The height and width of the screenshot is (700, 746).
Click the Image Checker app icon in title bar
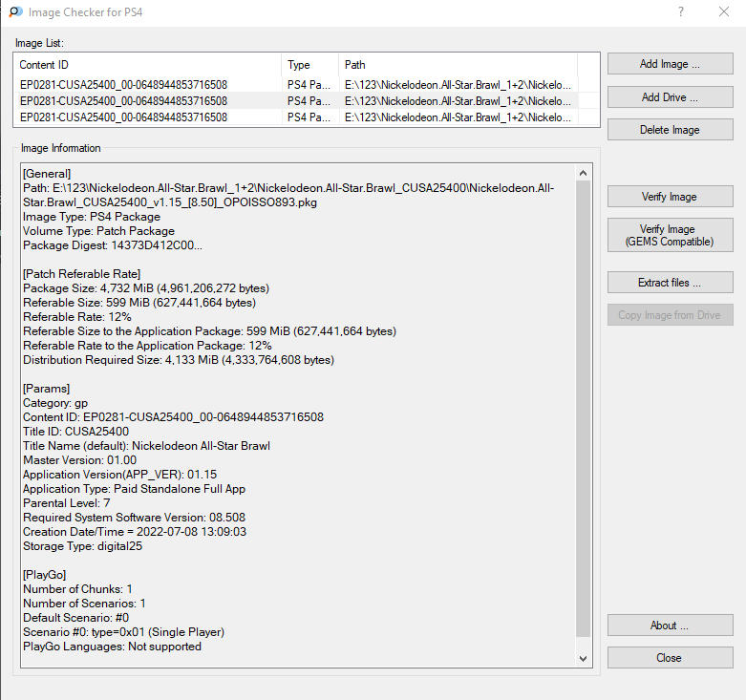point(15,11)
